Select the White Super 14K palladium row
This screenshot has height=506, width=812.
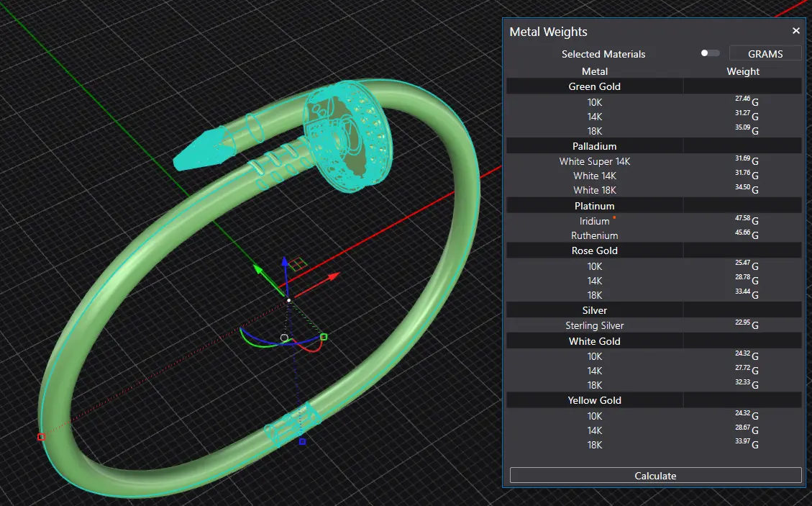(594, 161)
